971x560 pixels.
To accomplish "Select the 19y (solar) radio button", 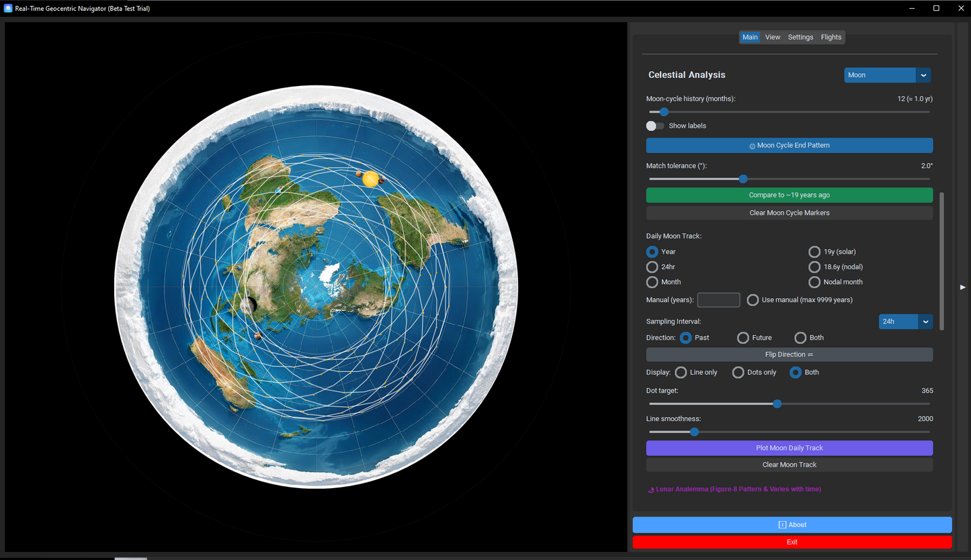I will [814, 251].
